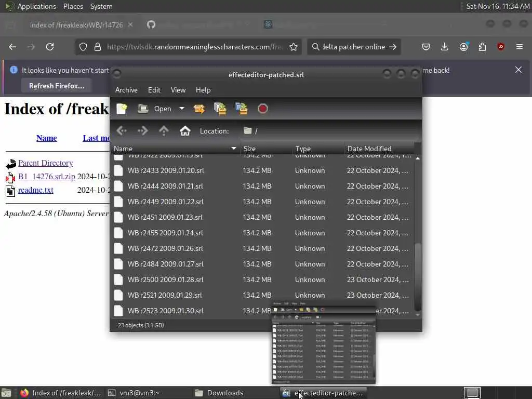
Task: Sort the file list by Type column
Action: coord(318,149)
